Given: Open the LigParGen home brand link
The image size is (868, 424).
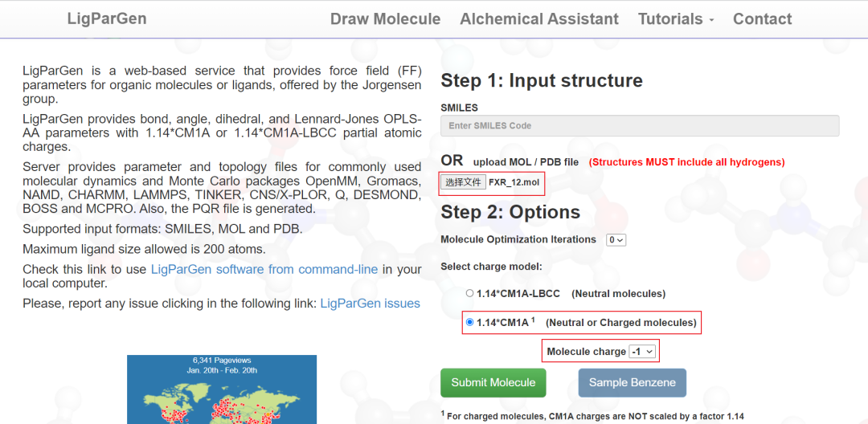Looking at the screenshot, I should point(107,18).
